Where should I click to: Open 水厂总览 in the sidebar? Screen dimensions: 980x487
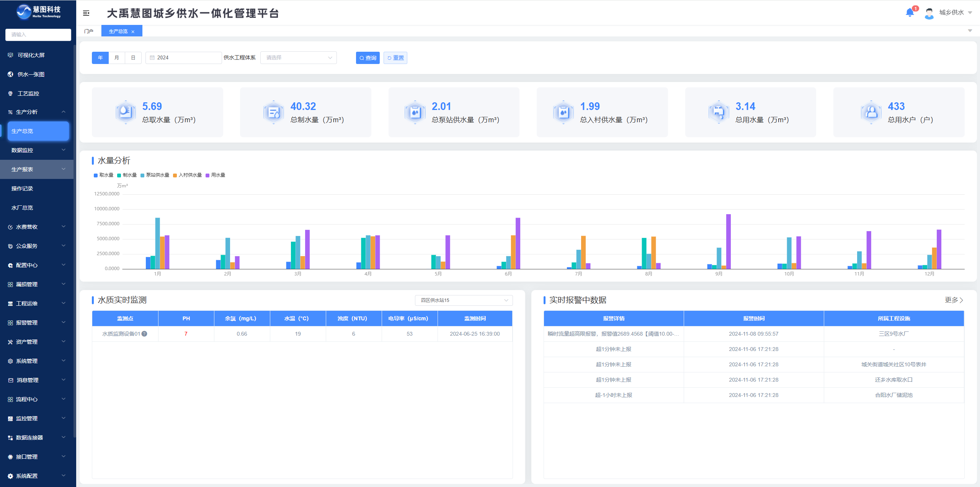[22, 208]
